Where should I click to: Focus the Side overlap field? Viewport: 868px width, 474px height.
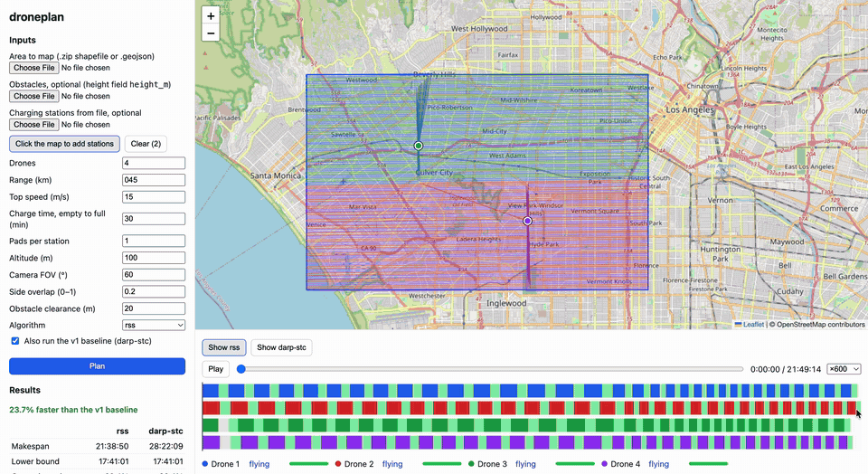(x=154, y=291)
